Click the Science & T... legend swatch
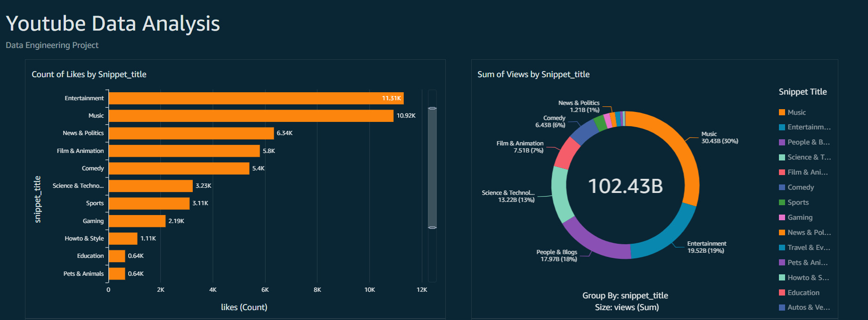868x320 pixels. [x=782, y=158]
